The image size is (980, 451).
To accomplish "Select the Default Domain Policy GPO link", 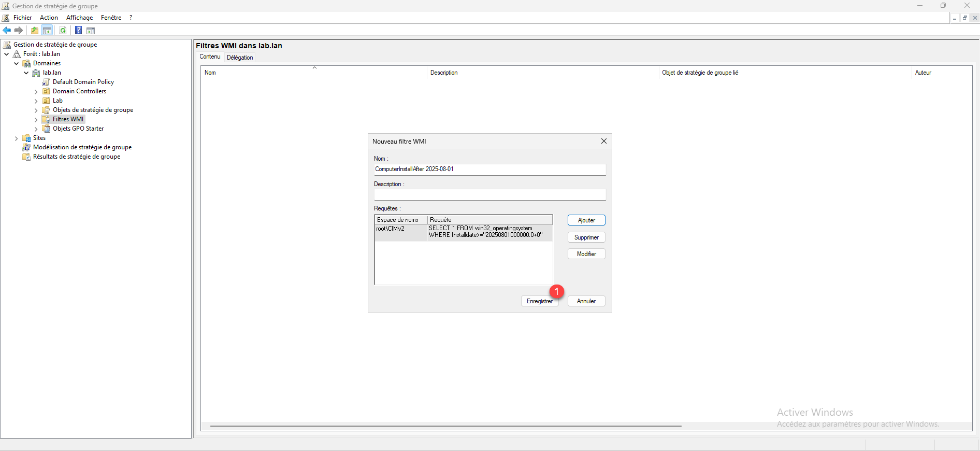I will (x=83, y=82).
